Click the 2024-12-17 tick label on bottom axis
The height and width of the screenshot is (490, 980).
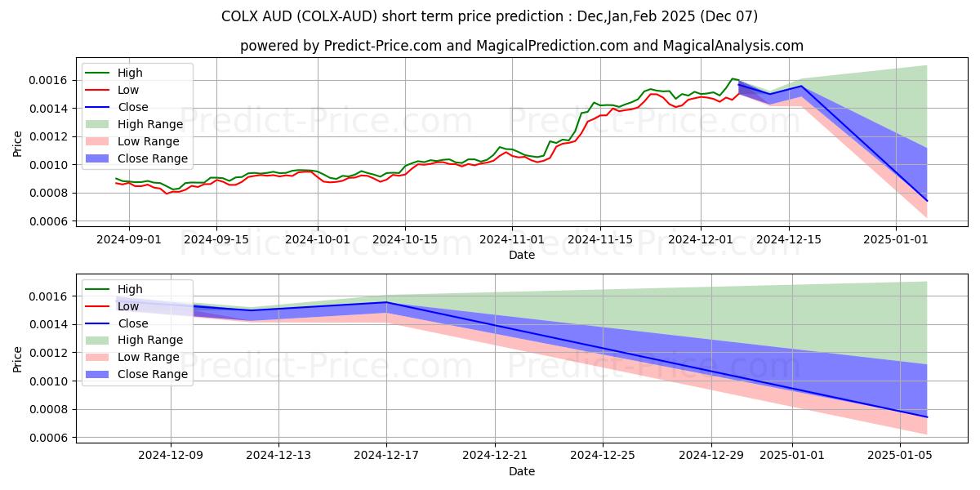tap(386, 456)
